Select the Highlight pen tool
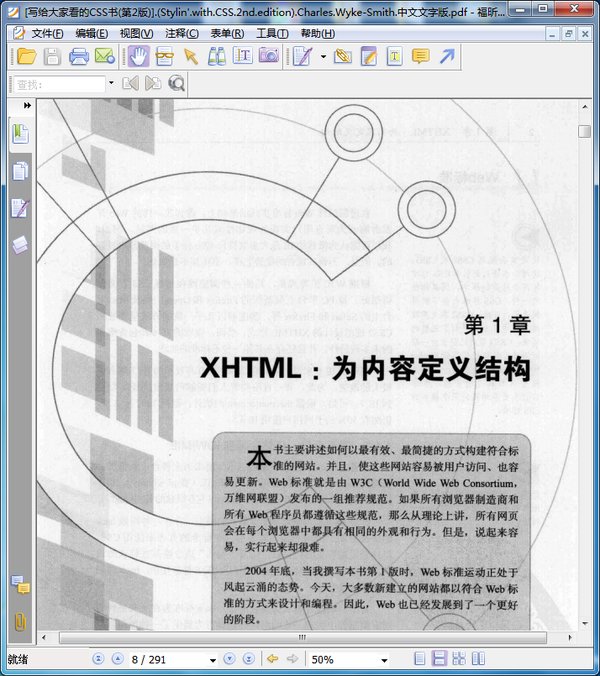 tap(302, 56)
